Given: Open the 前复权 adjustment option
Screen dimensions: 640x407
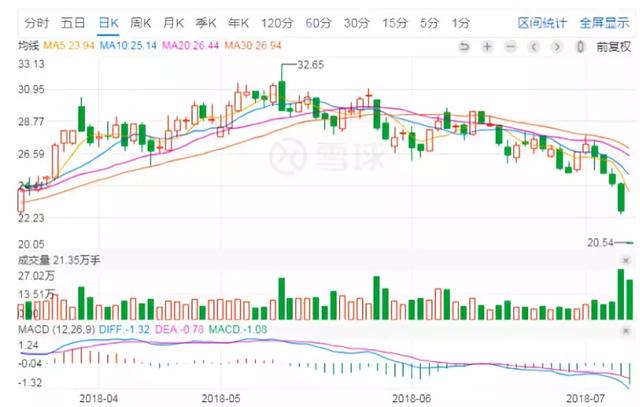Looking at the screenshot, I should (x=613, y=47).
